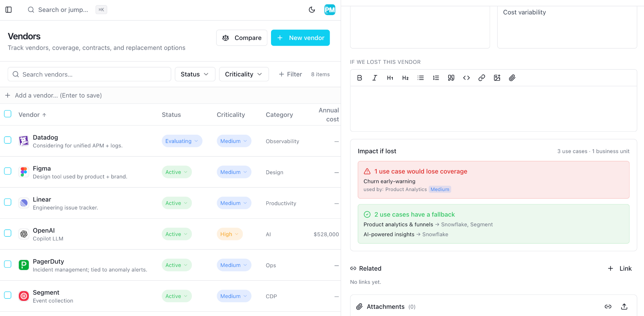Change Datadog status from Evaluating

coord(182,141)
